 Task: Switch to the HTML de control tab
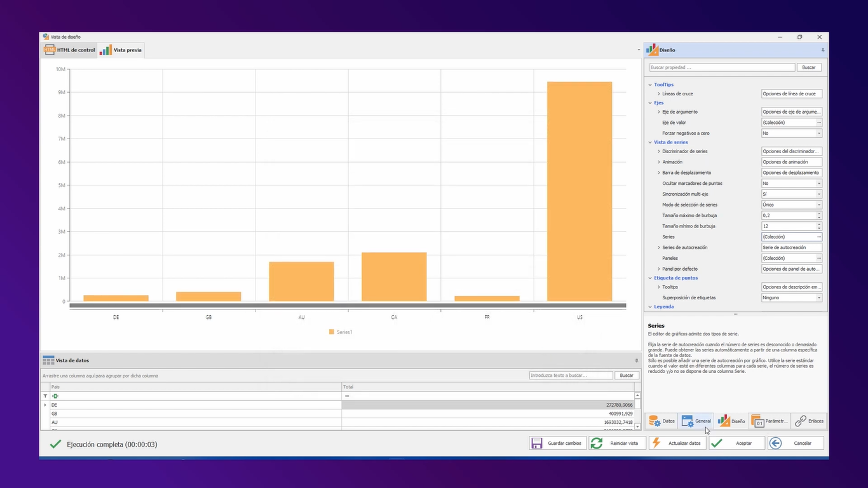69,50
